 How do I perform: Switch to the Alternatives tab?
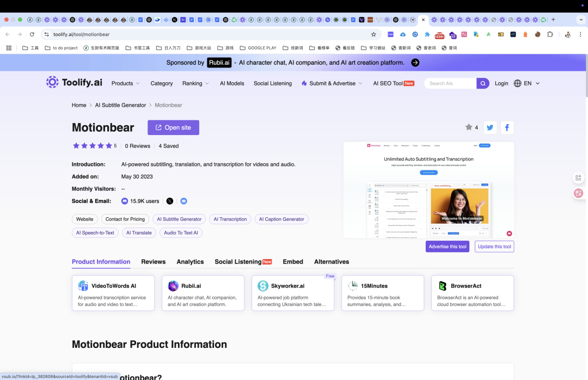click(332, 262)
